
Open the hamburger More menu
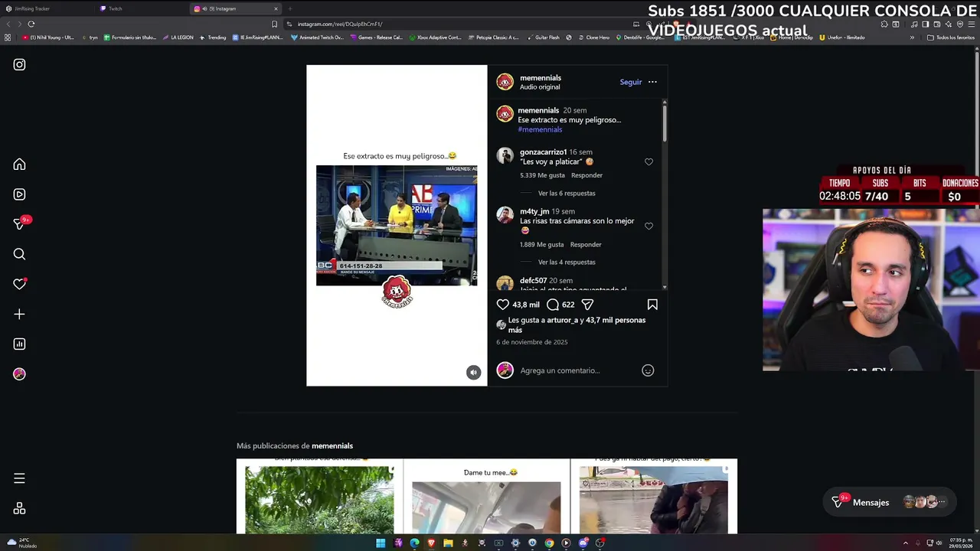click(19, 478)
